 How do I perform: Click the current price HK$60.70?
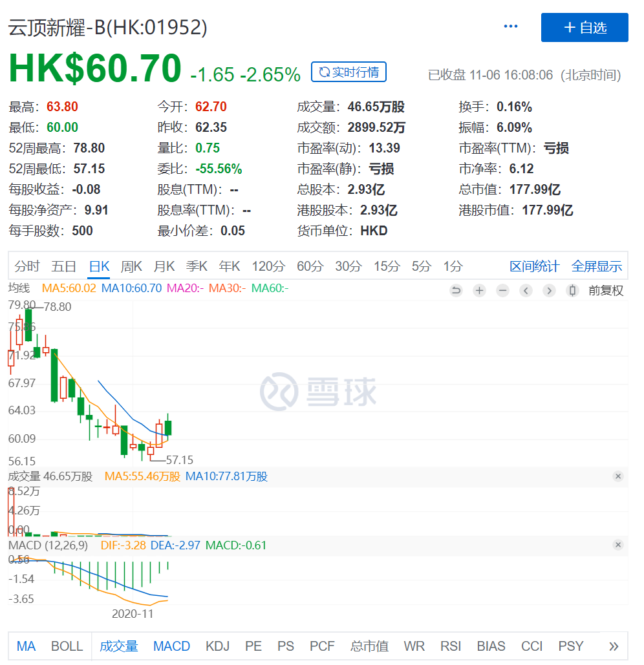pyautogui.click(x=95, y=68)
